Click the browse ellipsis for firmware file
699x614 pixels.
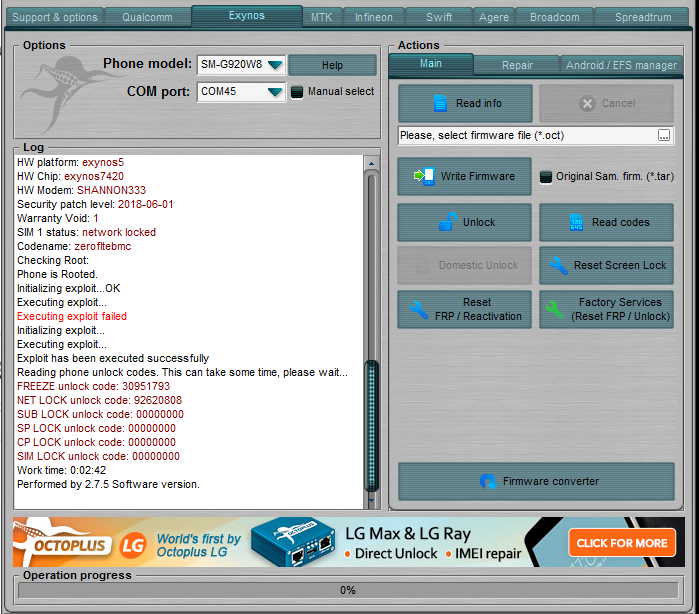point(664,136)
